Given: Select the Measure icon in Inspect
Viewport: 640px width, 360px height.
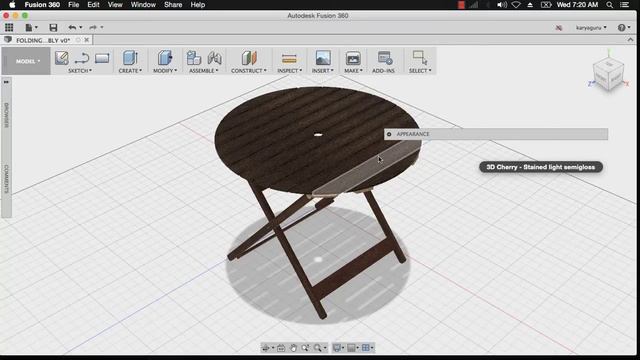Looking at the screenshot, I should pos(289,58).
